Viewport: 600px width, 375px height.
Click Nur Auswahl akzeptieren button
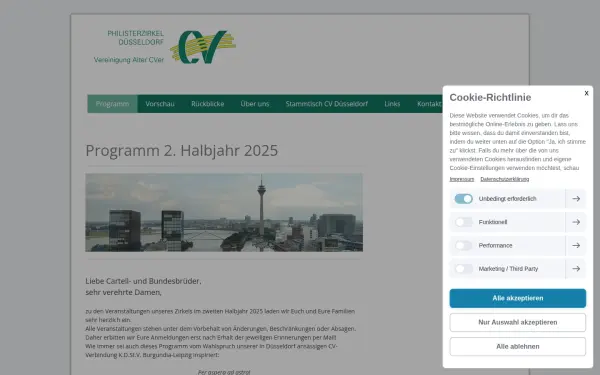coord(517,322)
